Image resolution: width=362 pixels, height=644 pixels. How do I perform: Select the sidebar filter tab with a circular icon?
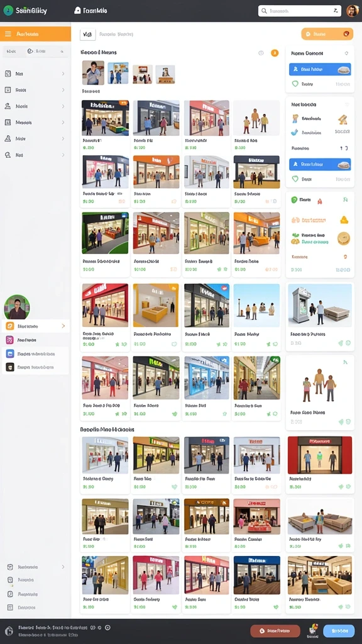pyautogui.click(x=36, y=52)
